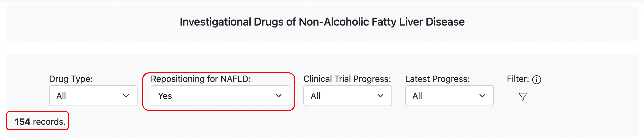Click the Yes value in Repositioning
Image resolution: width=644 pixels, height=137 pixels.
tap(165, 96)
